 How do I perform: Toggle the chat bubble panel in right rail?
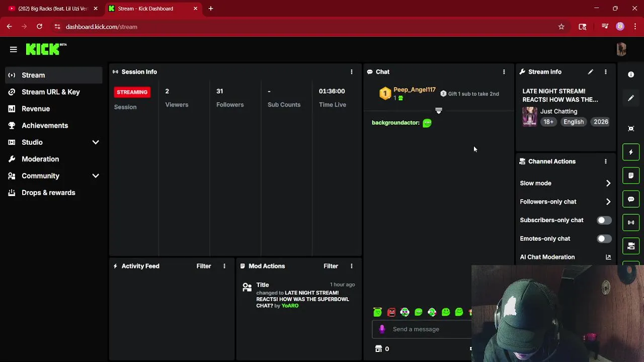pyautogui.click(x=631, y=199)
